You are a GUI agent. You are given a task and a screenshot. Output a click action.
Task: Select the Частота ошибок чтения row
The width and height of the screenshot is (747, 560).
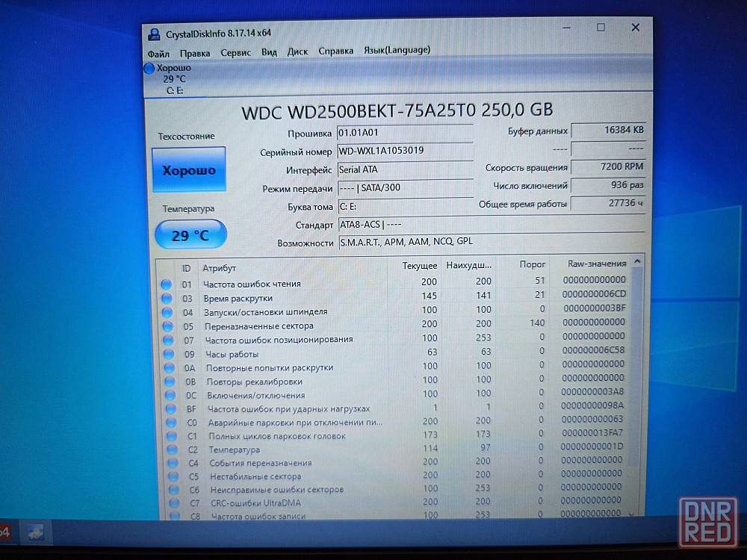pyautogui.click(x=394, y=282)
